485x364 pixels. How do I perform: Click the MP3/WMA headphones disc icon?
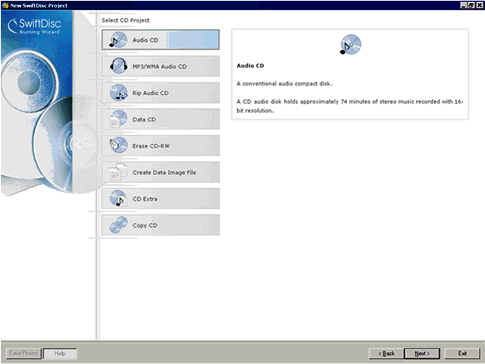tap(118, 66)
